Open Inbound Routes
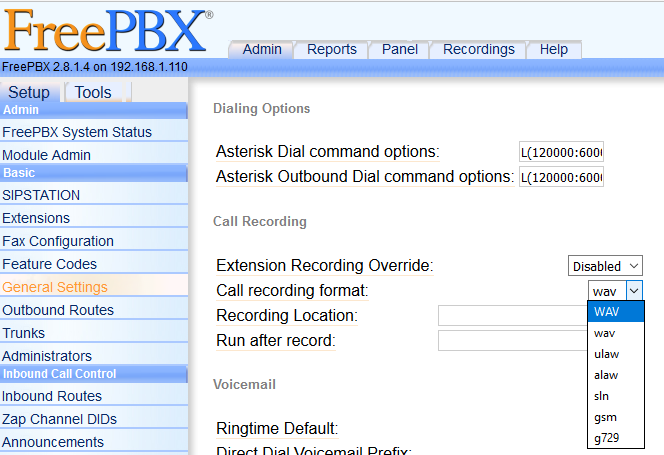This screenshot has width=664, height=455. [x=94, y=396]
